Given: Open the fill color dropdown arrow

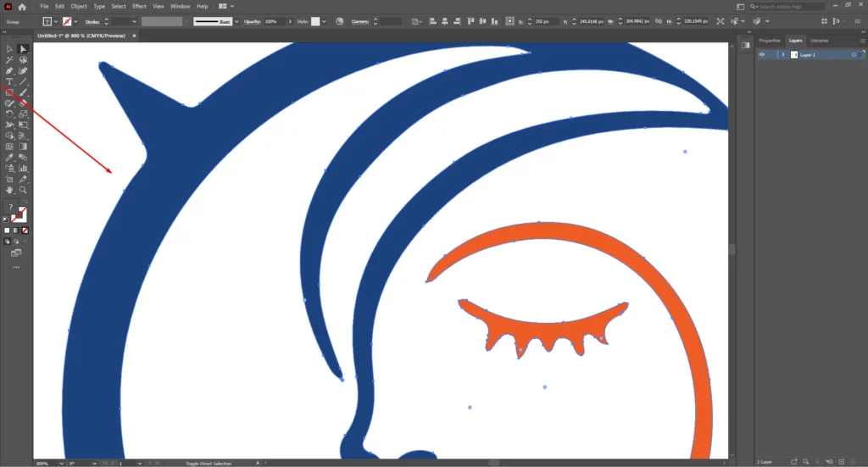Looking at the screenshot, I should [56, 21].
